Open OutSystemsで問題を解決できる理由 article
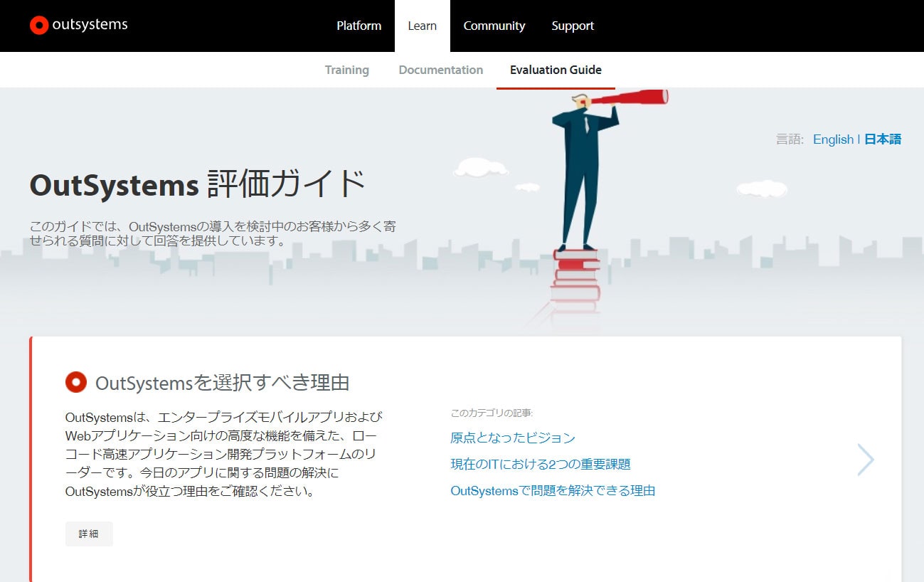This screenshot has width=924, height=582. [x=553, y=490]
